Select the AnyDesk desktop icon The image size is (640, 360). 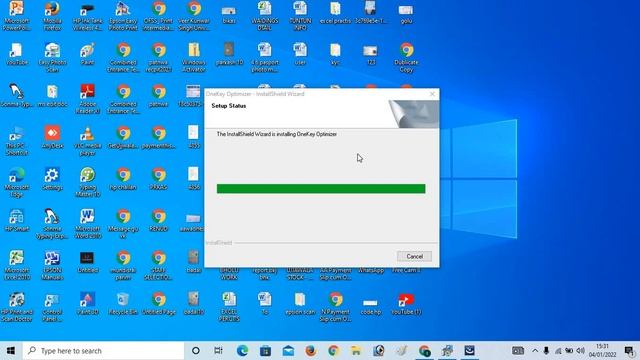click(52, 137)
